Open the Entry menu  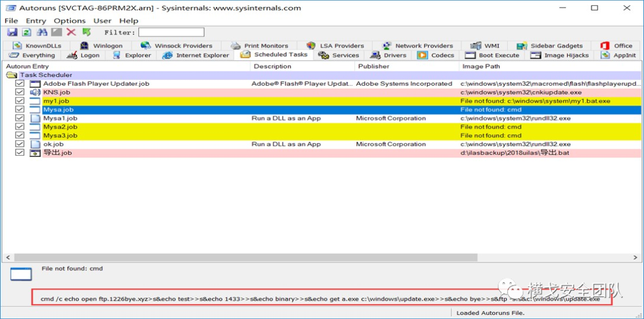pyautogui.click(x=36, y=20)
